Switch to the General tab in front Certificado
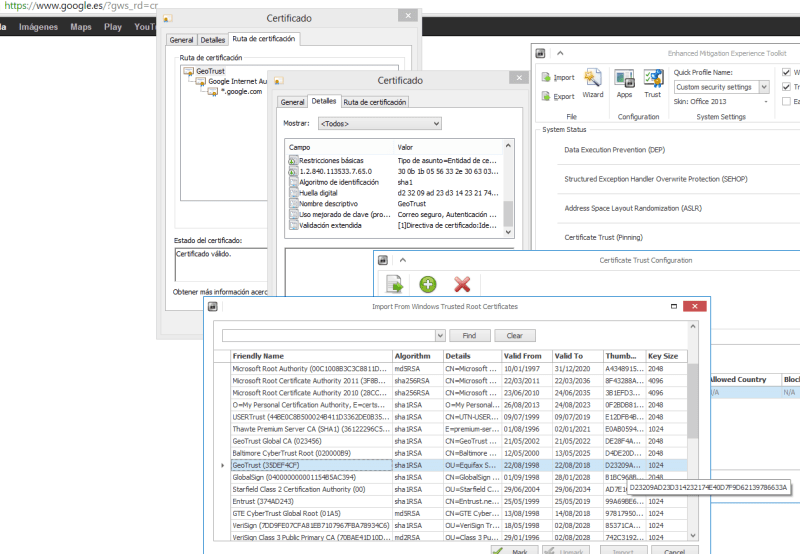The height and width of the screenshot is (554, 800). click(x=292, y=102)
